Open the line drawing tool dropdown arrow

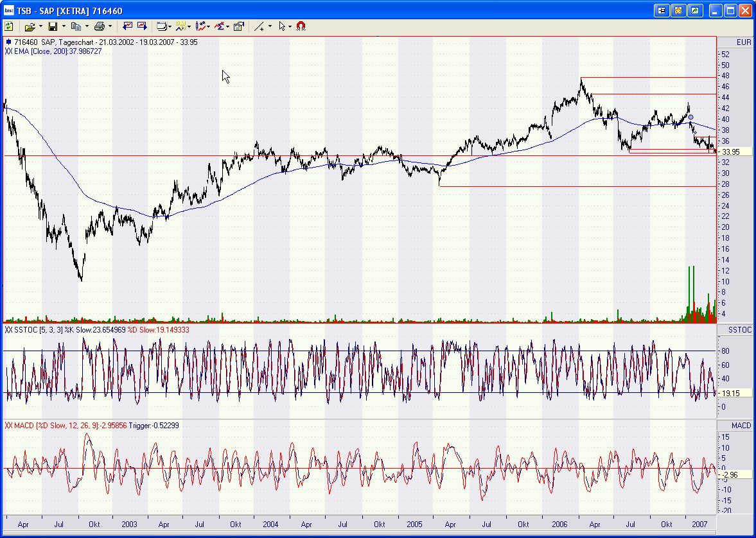[270, 26]
